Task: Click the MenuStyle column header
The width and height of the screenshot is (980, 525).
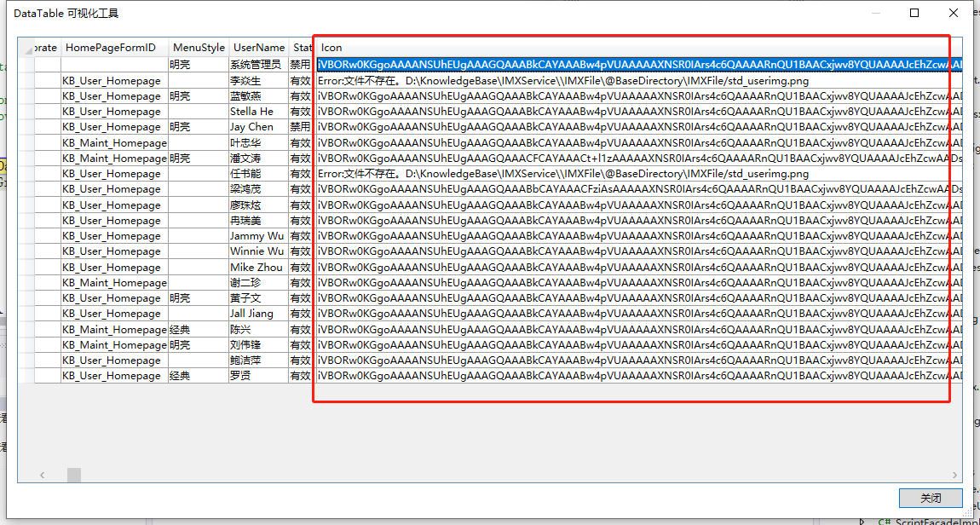Action: point(199,48)
